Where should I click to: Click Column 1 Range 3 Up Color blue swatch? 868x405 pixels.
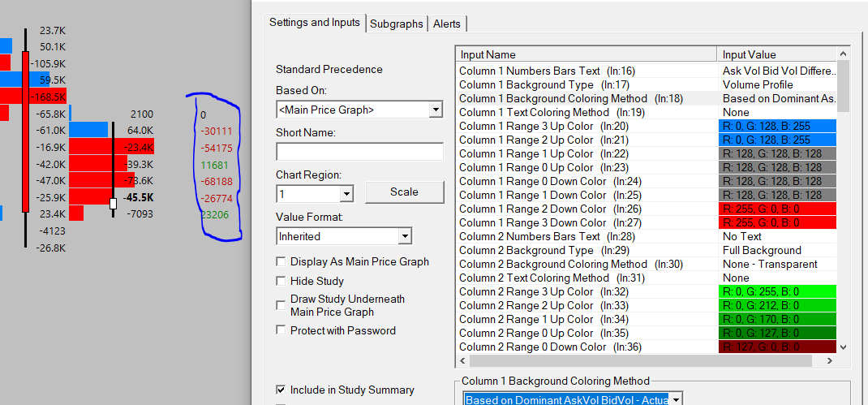(x=776, y=127)
